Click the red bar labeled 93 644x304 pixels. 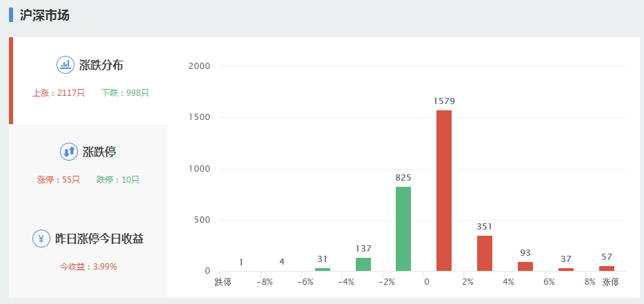click(x=525, y=267)
